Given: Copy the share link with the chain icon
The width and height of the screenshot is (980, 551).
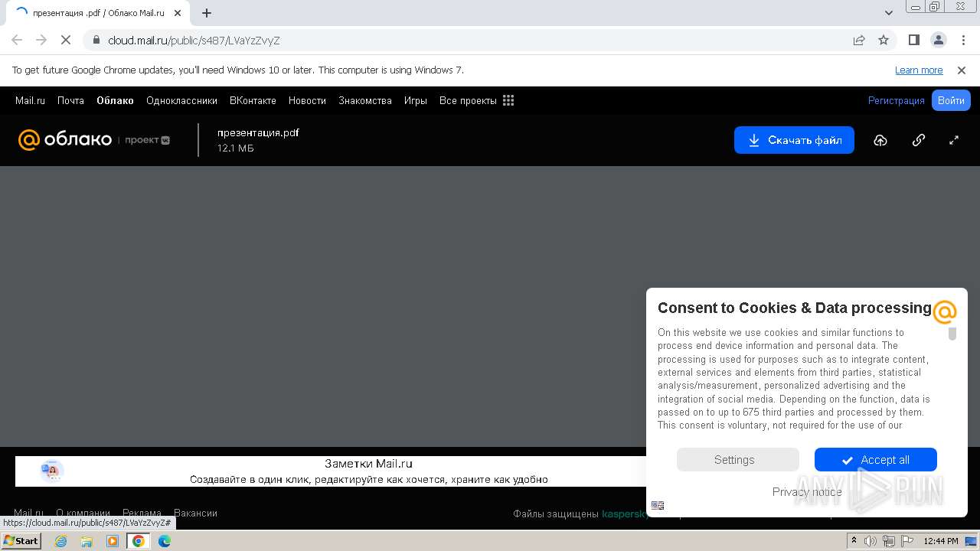Looking at the screenshot, I should (x=919, y=140).
